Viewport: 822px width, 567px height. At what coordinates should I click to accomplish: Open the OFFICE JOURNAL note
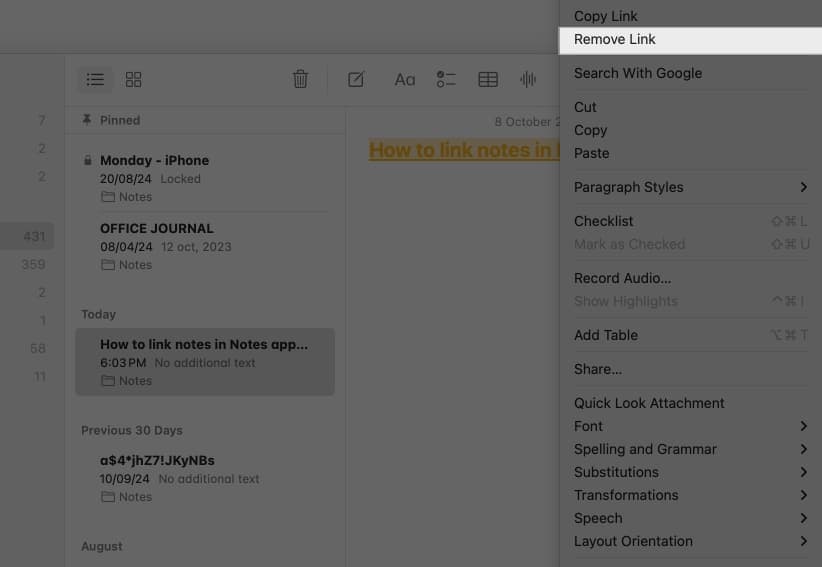(x=205, y=246)
